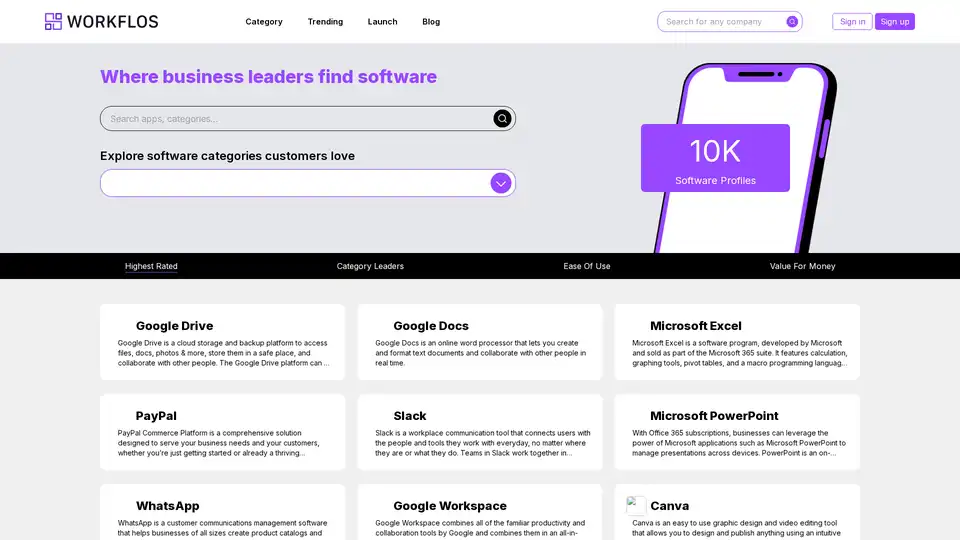The width and height of the screenshot is (960, 540).
Task: Go to the Launch page
Action: (x=382, y=21)
